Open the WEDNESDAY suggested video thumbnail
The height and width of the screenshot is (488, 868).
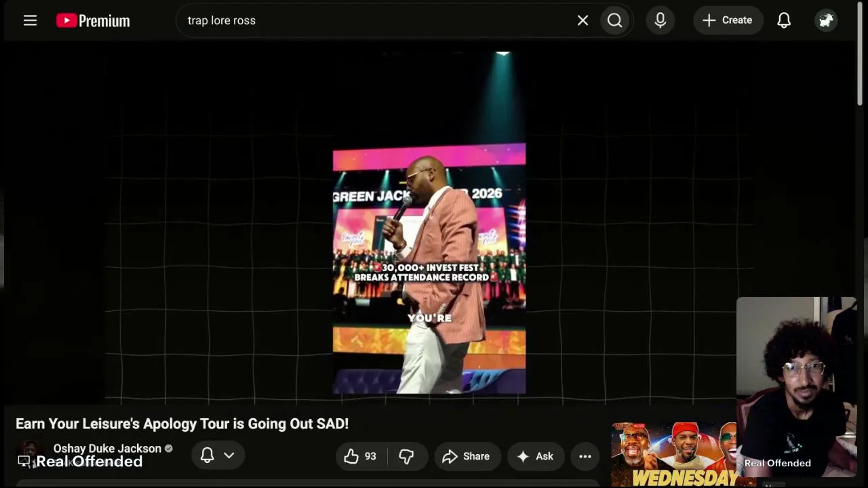(x=673, y=454)
